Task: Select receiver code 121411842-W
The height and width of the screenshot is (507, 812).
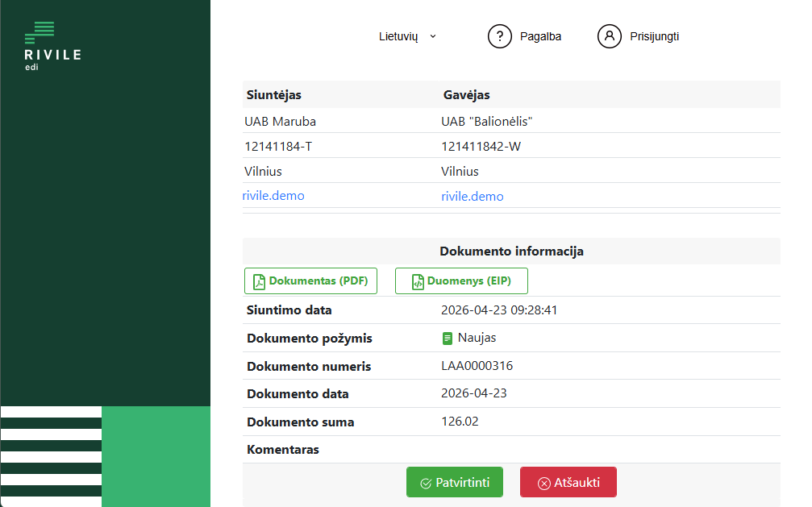Action: [x=481, y=147]
